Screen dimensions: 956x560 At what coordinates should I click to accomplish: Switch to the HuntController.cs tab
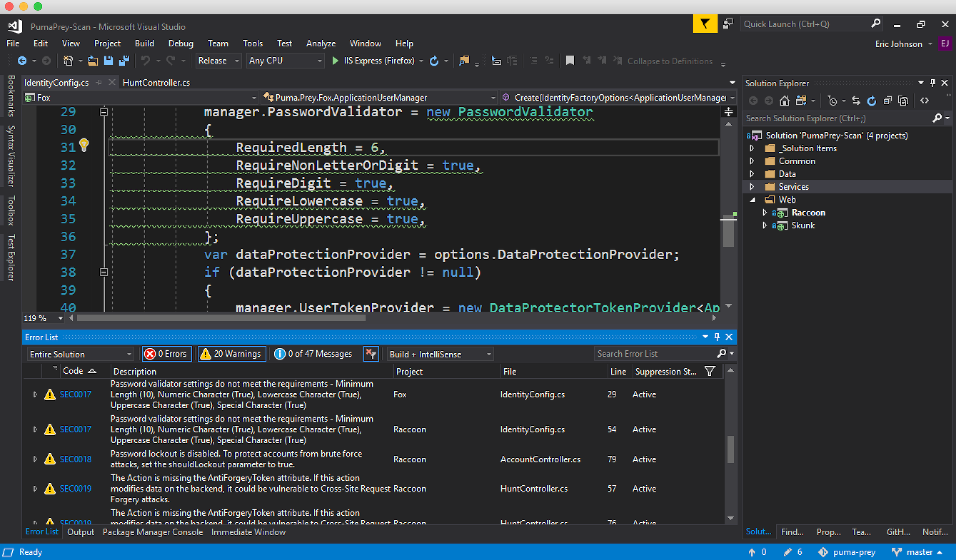[x=156, y=82]
